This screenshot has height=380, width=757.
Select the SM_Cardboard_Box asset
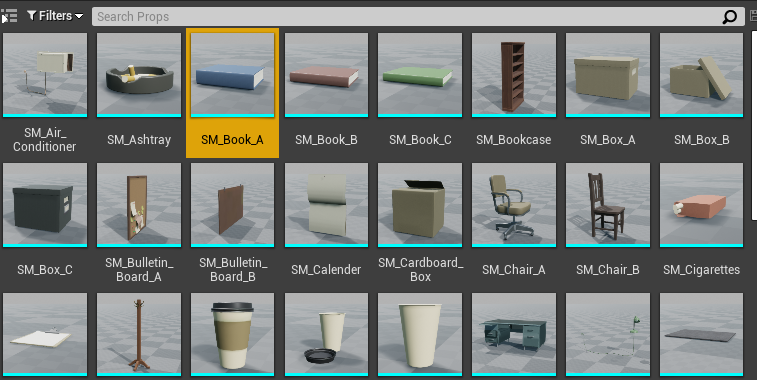coord(420,223)
